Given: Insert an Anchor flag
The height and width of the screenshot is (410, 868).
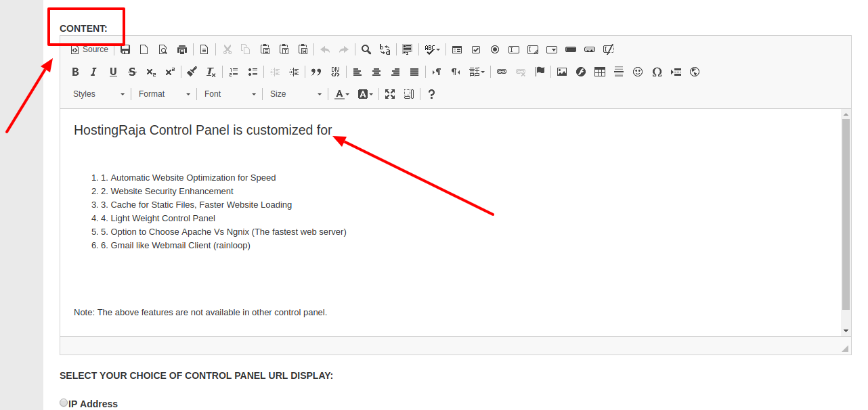Looking at the screenshot, I should click(x=540, y=72).
